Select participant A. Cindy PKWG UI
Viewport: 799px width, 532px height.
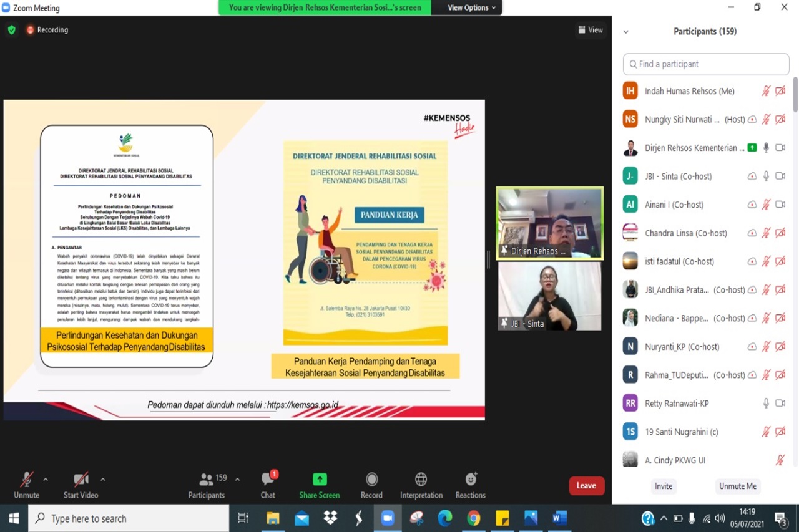coord(706,460)
